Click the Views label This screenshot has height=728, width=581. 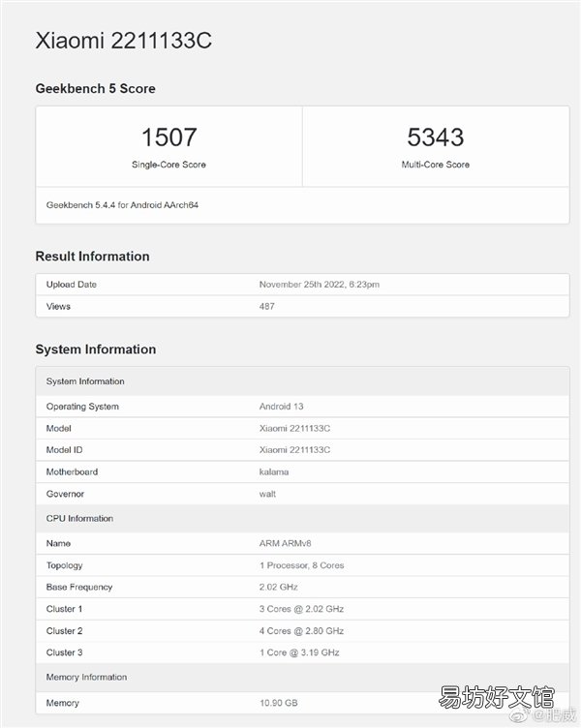(x=58, y=307)
